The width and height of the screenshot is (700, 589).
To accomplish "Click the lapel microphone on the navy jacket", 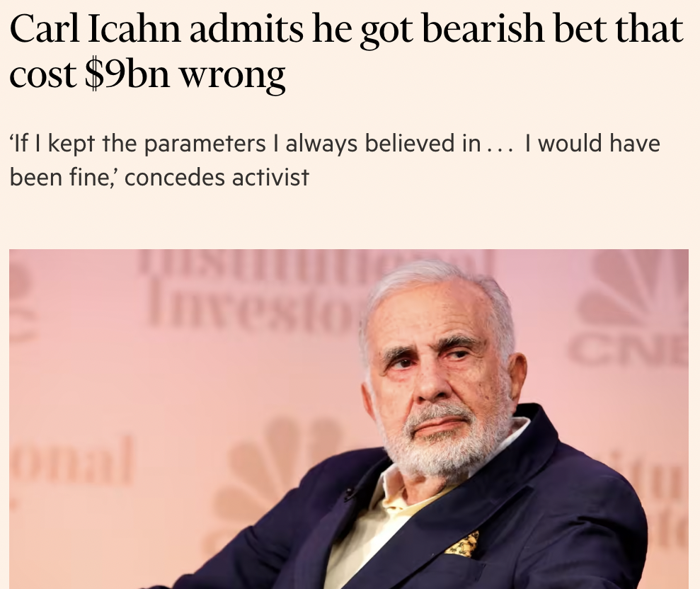I will click(349, 493).
